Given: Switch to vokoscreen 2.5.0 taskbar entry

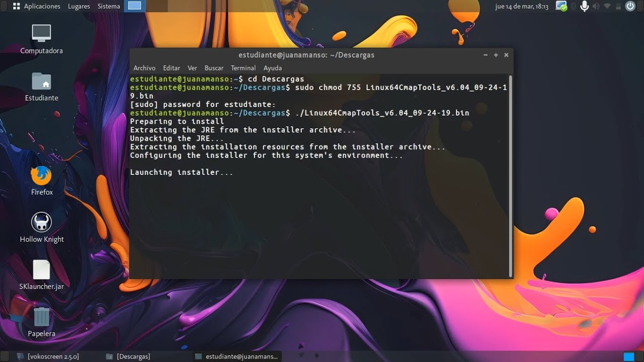Looking at the screenshot, I should (48, 356).
